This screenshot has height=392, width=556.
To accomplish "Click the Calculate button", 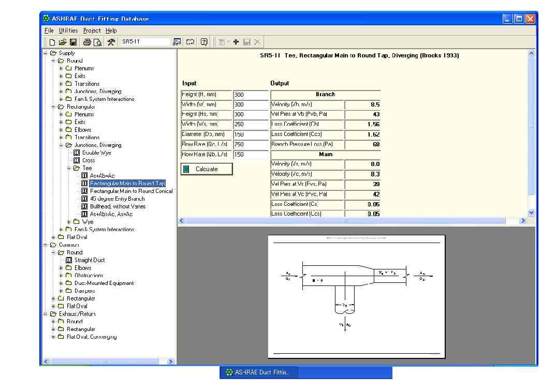I will coord(207,169).
